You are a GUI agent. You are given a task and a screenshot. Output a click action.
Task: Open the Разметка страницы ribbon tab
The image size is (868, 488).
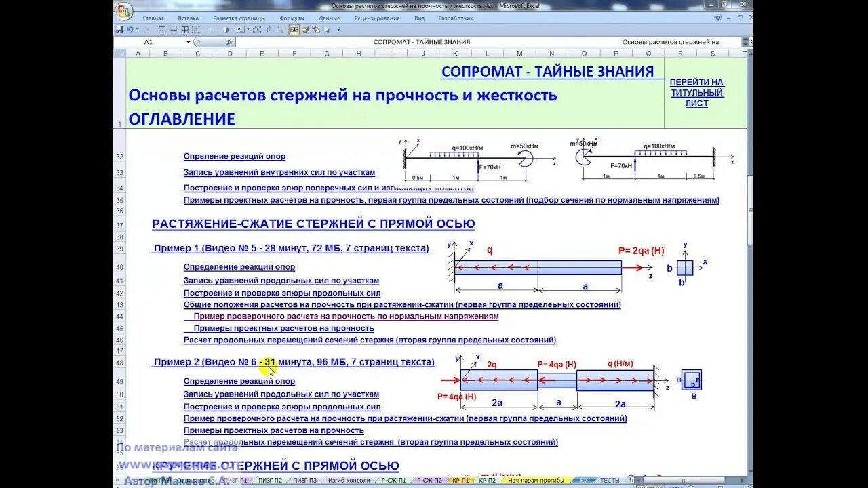(x=241, y=18)
